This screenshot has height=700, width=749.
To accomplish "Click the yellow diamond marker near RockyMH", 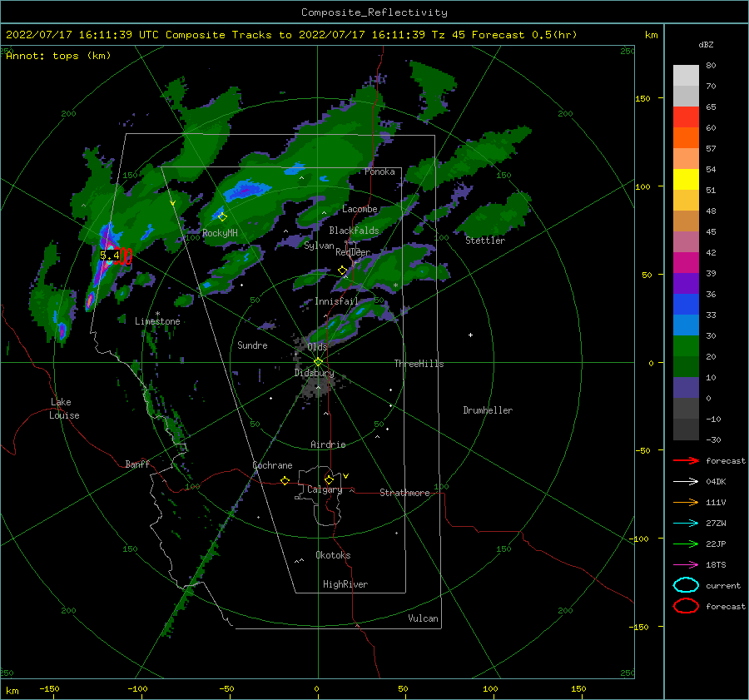I will (222, 217).
